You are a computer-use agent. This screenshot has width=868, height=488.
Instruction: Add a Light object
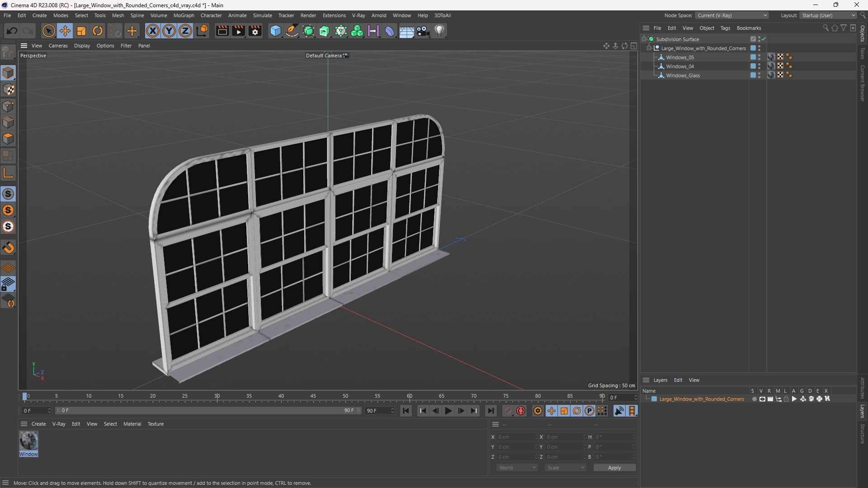[439, 31]
